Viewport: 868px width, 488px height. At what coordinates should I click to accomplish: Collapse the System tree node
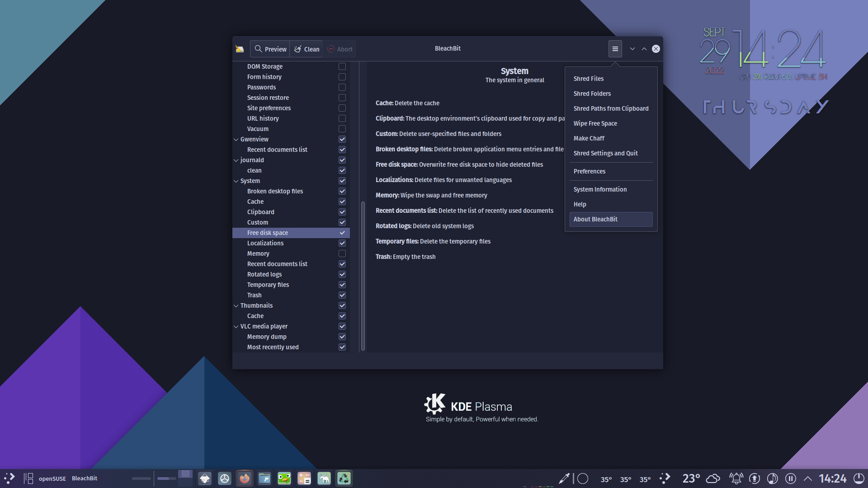pos(236,181)
